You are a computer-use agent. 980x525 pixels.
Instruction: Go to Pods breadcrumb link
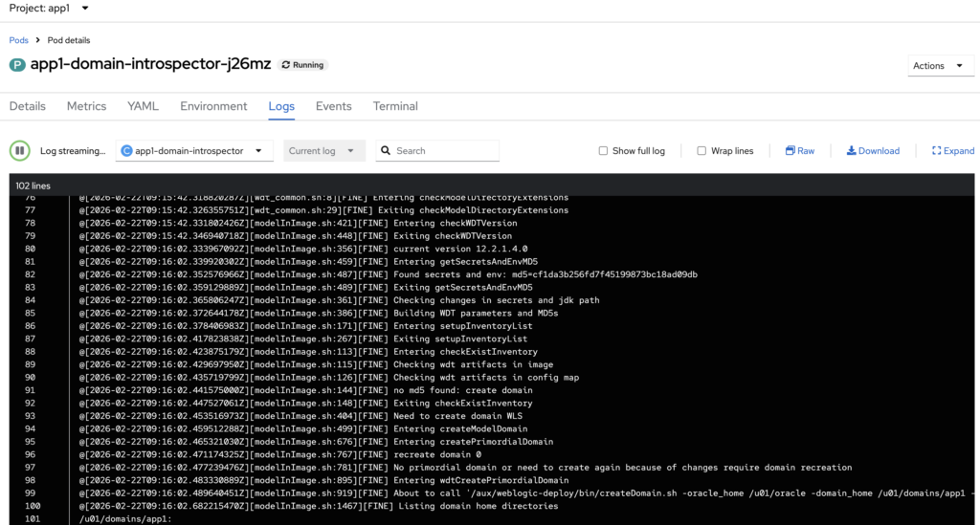[x=19, y=40]
